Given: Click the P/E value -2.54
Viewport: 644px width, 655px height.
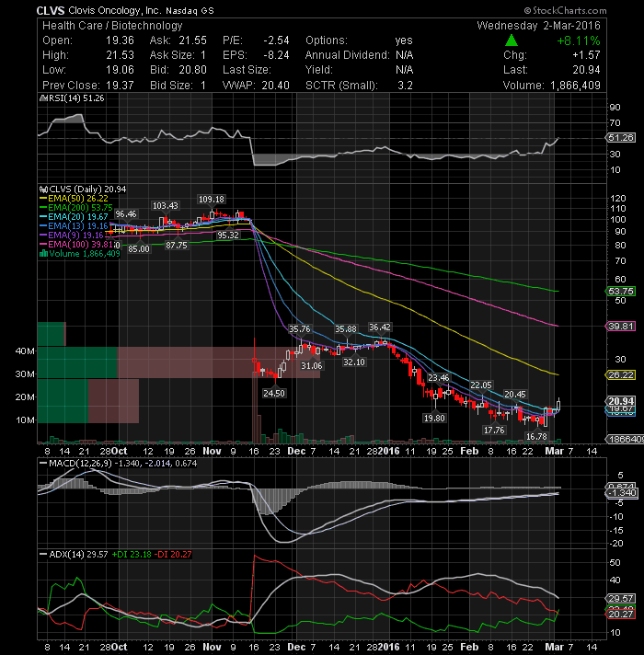Looking at the screenshot, I should tap(276, 40).
